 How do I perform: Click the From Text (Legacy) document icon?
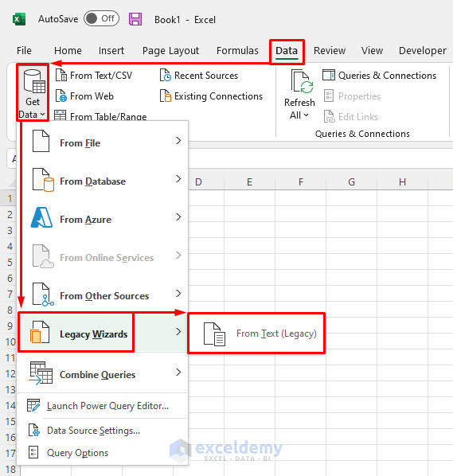click(214, 334)
